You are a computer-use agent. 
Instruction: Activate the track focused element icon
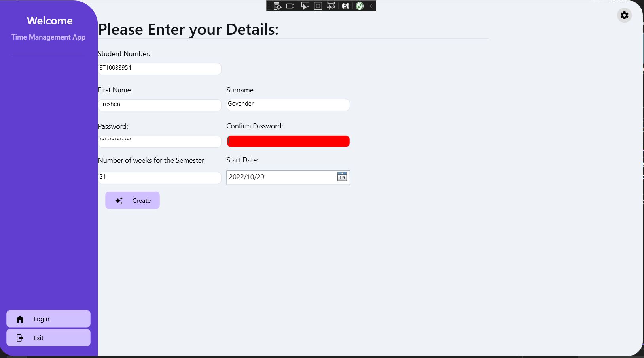coord(332,6)
